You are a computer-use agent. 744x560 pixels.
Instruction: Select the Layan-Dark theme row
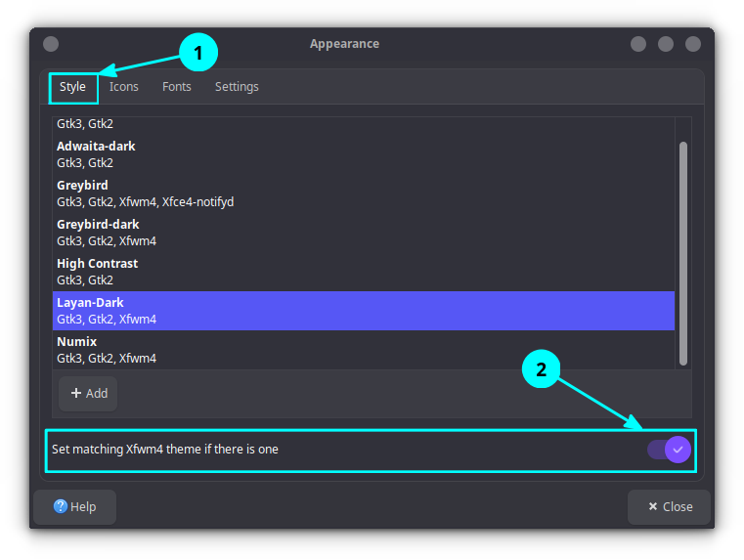(x=364, y=311)
